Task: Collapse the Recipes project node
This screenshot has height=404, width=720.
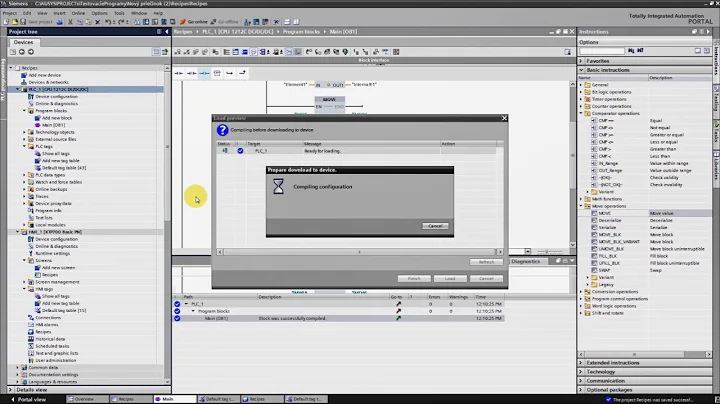Action: (11, 68)
